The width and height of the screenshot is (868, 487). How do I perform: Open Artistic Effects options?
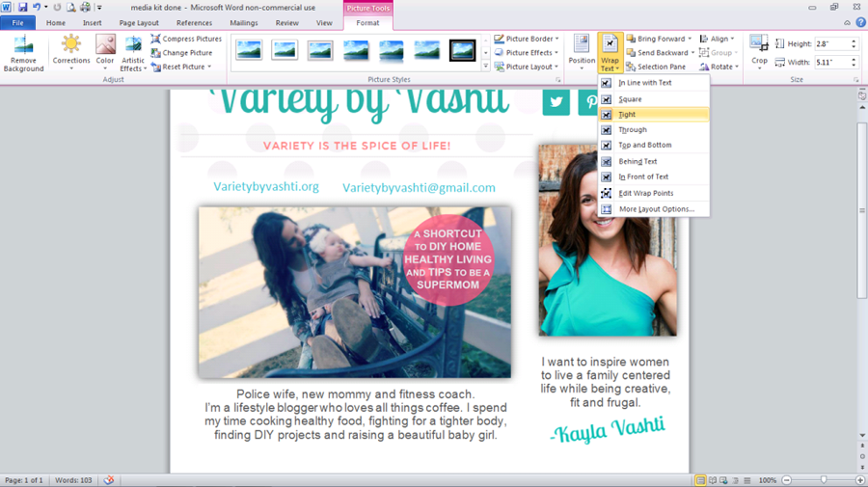coord(133,51)
